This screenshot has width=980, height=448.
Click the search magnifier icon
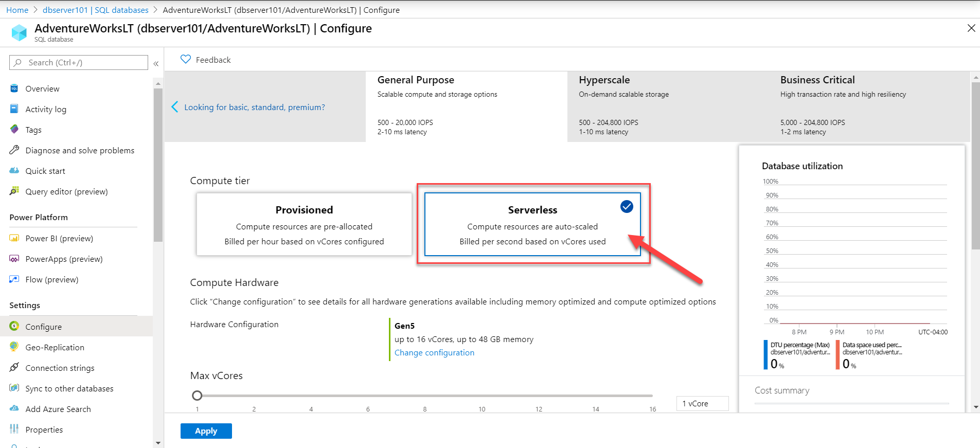point(18,62)
